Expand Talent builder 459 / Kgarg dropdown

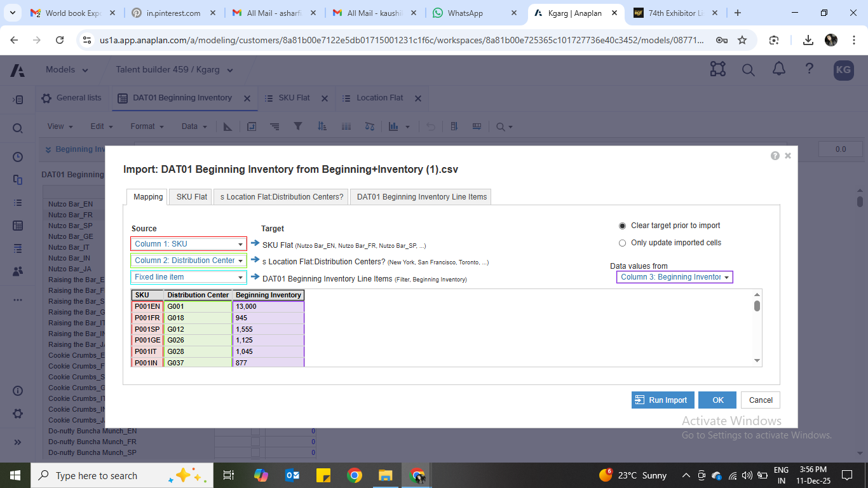coord(175,69)
